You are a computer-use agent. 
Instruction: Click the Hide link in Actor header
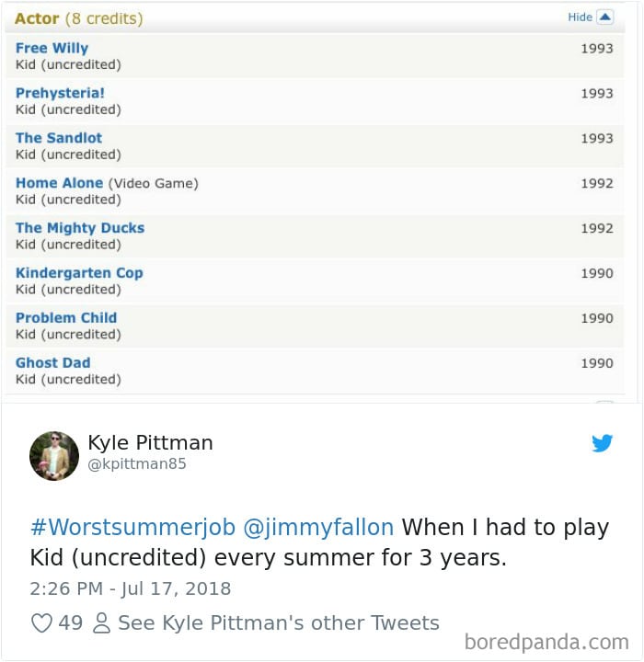click(x=580, y=17)
